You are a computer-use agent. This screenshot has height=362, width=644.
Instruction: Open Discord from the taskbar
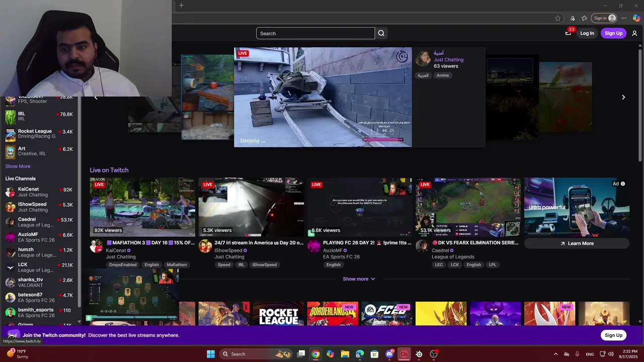click(x=389, y=354)
